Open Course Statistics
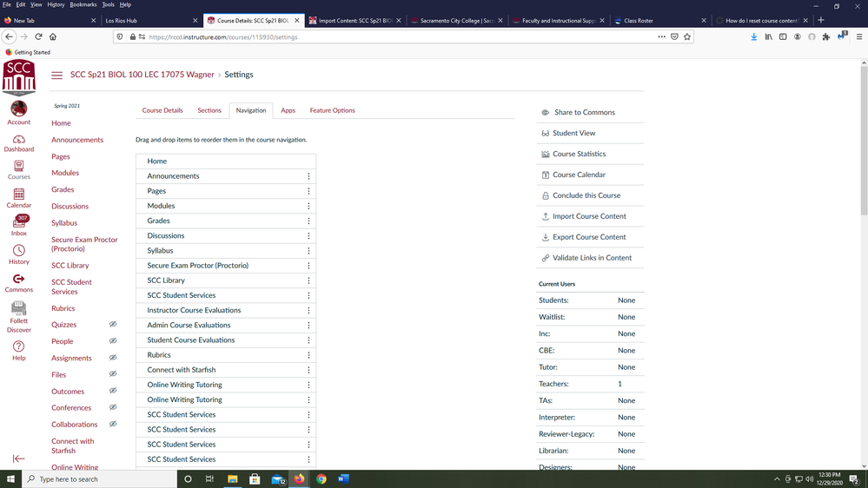Viewport: 868px width, 488px height. [579, 154]
